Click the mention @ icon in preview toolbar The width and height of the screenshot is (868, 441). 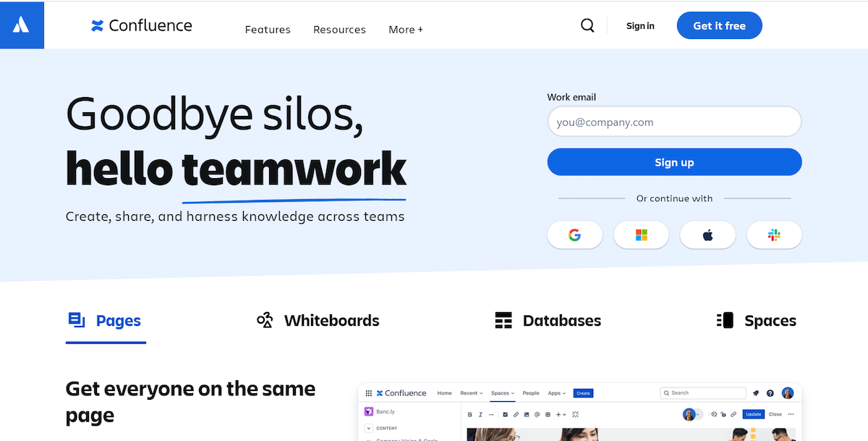point(537,414)
